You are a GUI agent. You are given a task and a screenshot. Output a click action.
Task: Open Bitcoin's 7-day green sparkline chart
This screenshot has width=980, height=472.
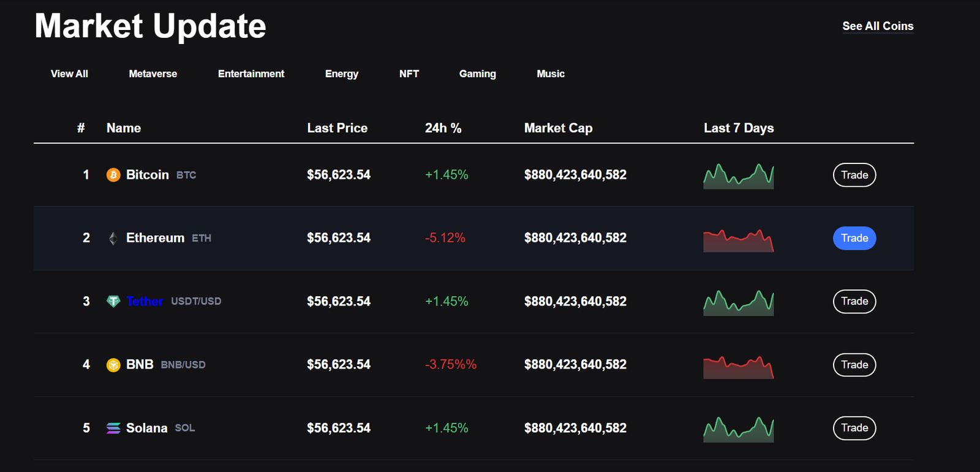point(738,176)
